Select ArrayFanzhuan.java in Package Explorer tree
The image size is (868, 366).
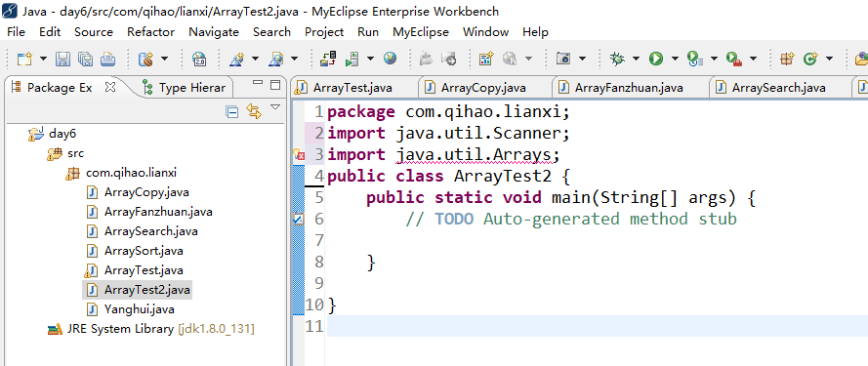pyautogui.click(x=158, y=212)
